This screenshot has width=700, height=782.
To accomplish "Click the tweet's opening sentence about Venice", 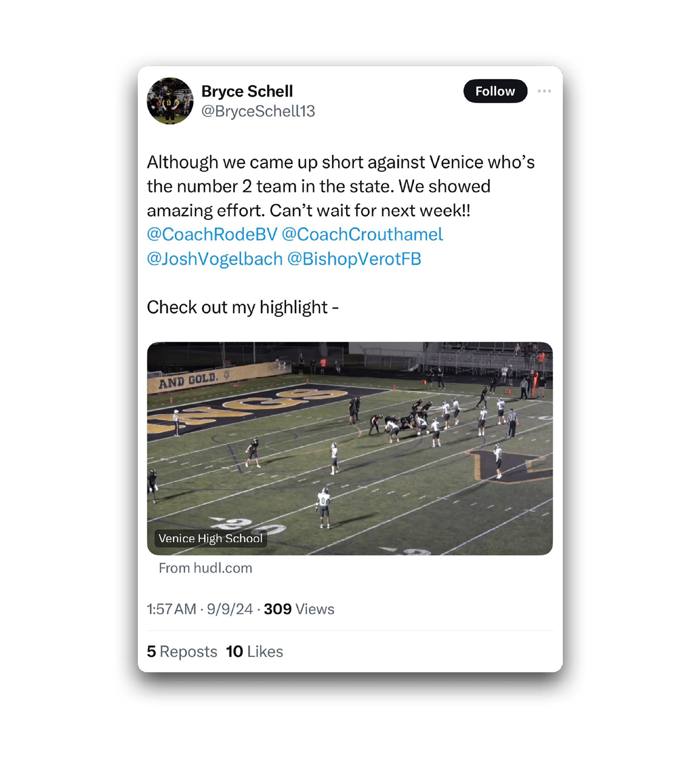I will click(x=340, y=162).
